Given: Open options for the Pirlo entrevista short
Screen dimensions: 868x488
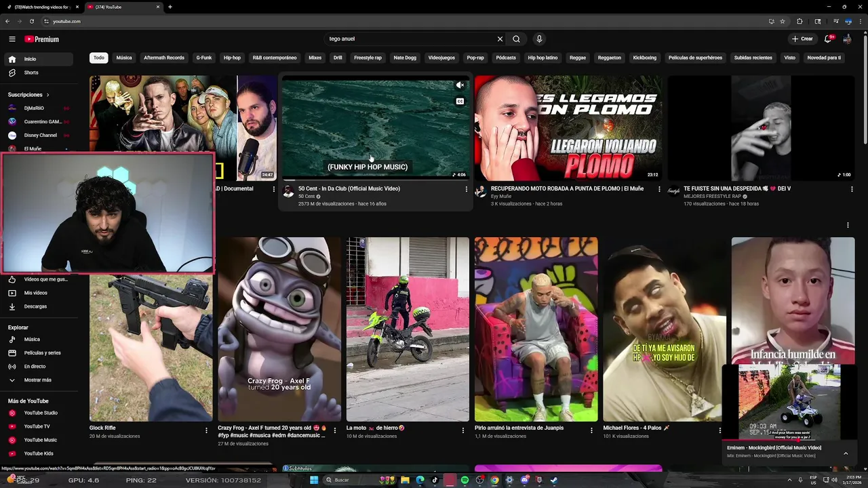Looking at the screenshot, I should (591, 430).
